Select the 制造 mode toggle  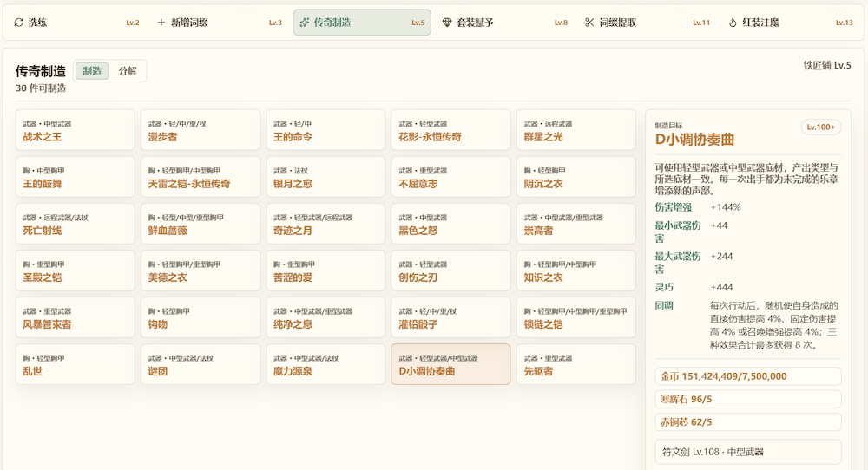(x=92, y=71)
